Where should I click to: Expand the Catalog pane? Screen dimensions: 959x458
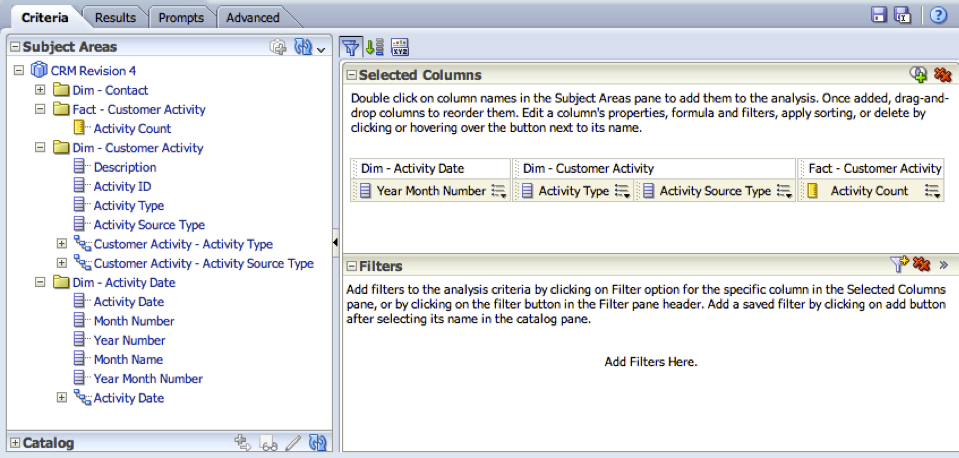pyautogui.click(x=15, y=443)
